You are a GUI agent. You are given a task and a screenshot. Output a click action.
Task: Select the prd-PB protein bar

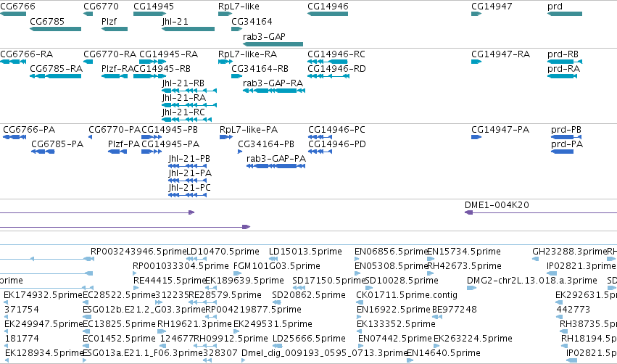click(566, 137)
